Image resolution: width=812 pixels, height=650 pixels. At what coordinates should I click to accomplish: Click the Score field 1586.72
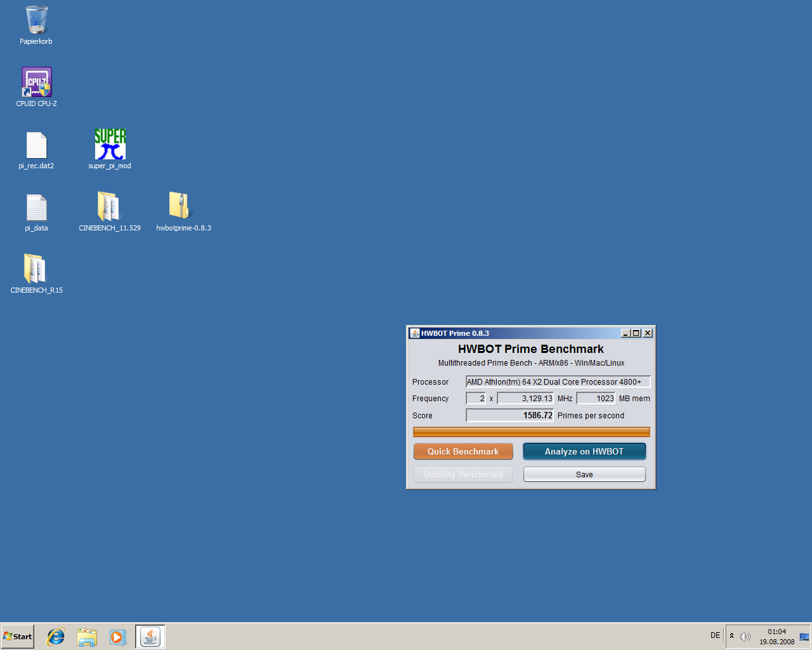510,415
